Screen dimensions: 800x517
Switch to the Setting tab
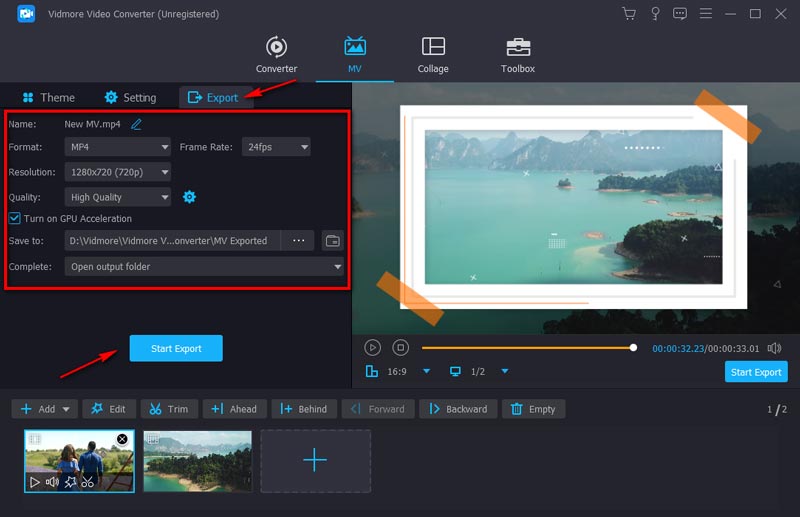(x=130, y=97)
